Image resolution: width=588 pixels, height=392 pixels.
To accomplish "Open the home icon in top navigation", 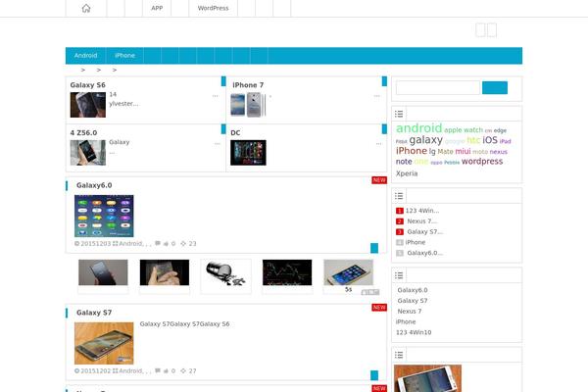I will pos(86,8).
